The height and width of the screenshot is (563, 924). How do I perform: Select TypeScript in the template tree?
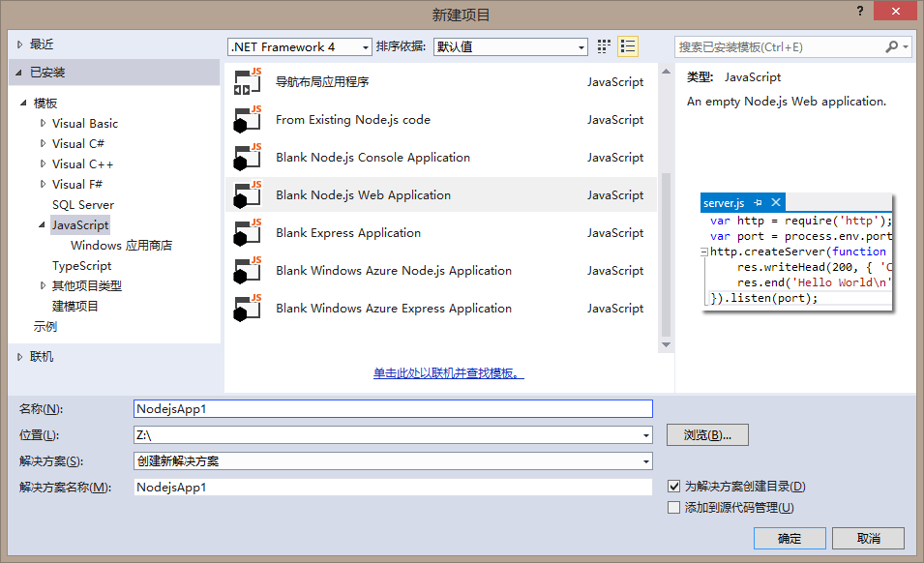click(81, 266)
